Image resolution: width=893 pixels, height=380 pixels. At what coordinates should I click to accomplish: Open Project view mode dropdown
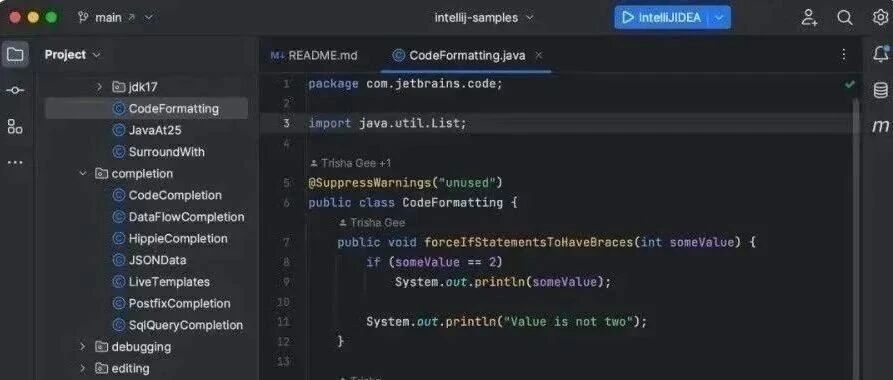tap(72, 55)
